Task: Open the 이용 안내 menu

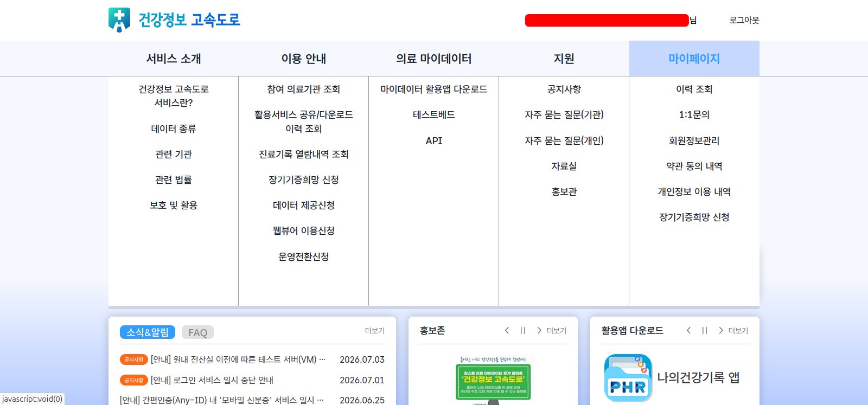Action: pos(304,59)
